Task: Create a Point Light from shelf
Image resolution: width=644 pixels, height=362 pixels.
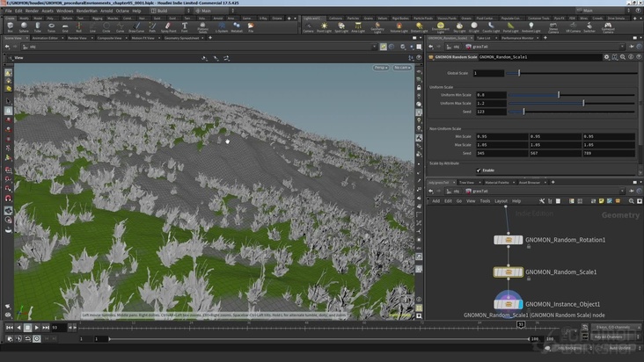Action: (x=326, y=26)
